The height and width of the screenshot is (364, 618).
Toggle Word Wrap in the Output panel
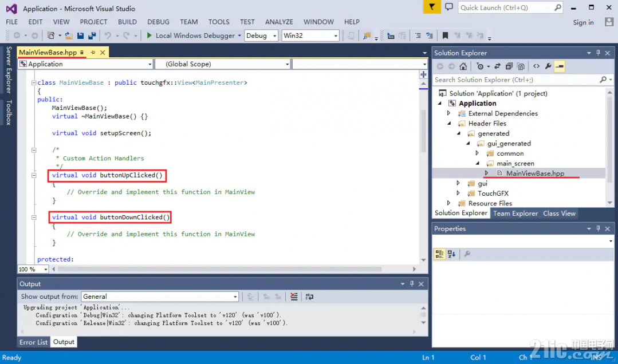click(309, 296)
